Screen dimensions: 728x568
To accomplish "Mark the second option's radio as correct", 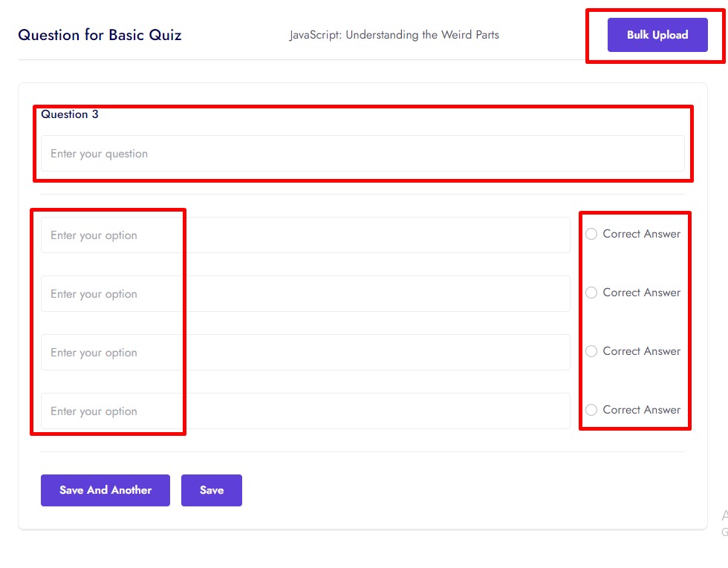I will tap(591, 293).
